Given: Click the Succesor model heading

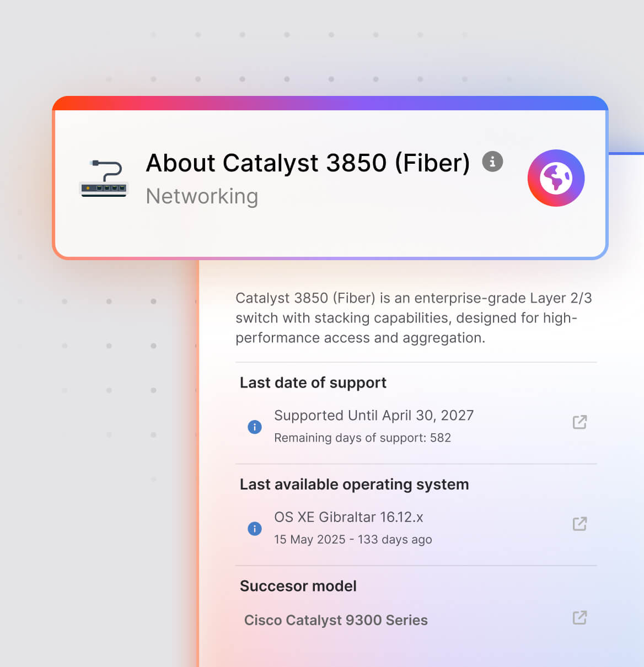Looking at the screenshot, I should [x=298, y=586].
